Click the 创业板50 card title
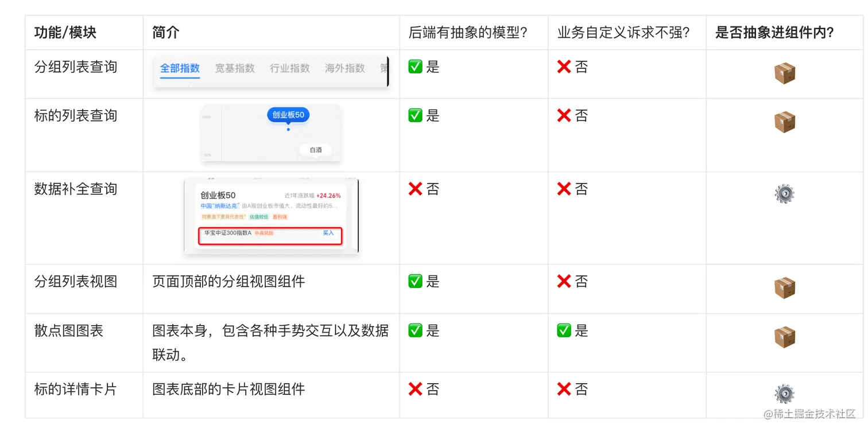 (x=218, y=196)
